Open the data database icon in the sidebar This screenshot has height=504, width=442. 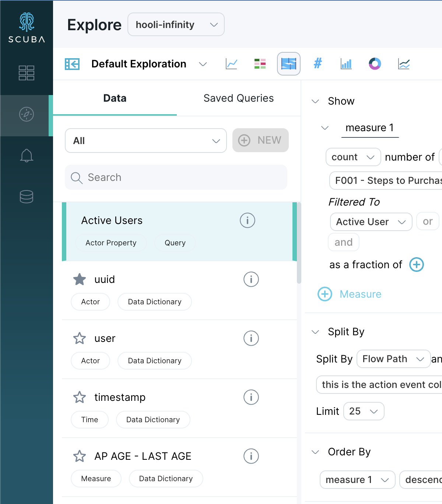(x=27, y=197)
